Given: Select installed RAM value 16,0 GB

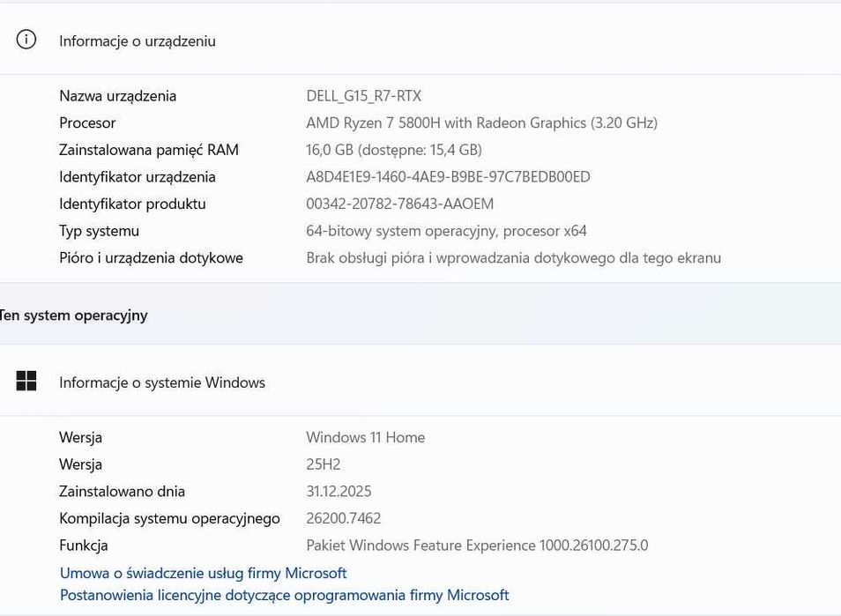Looking at the screenshot, I should (394, 150).
